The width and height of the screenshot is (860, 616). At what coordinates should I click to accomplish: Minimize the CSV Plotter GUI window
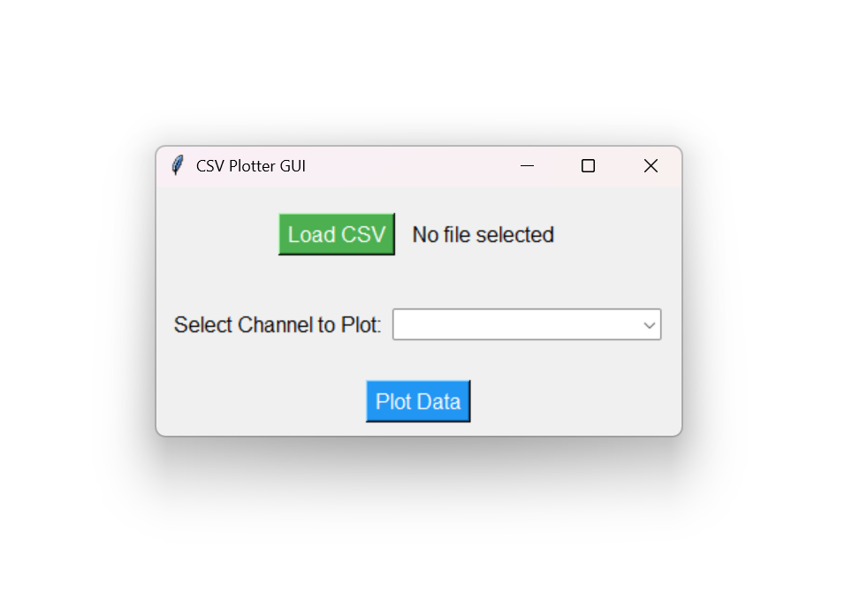pos(527,165)
